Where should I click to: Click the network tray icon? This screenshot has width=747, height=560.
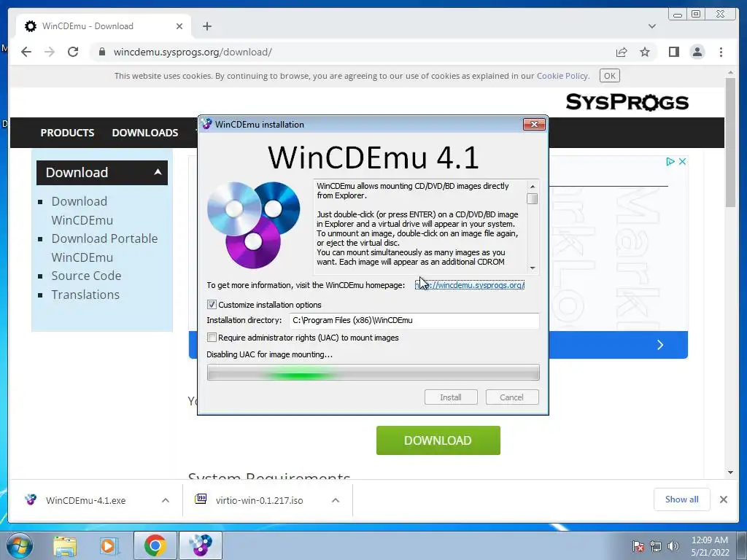656,546
